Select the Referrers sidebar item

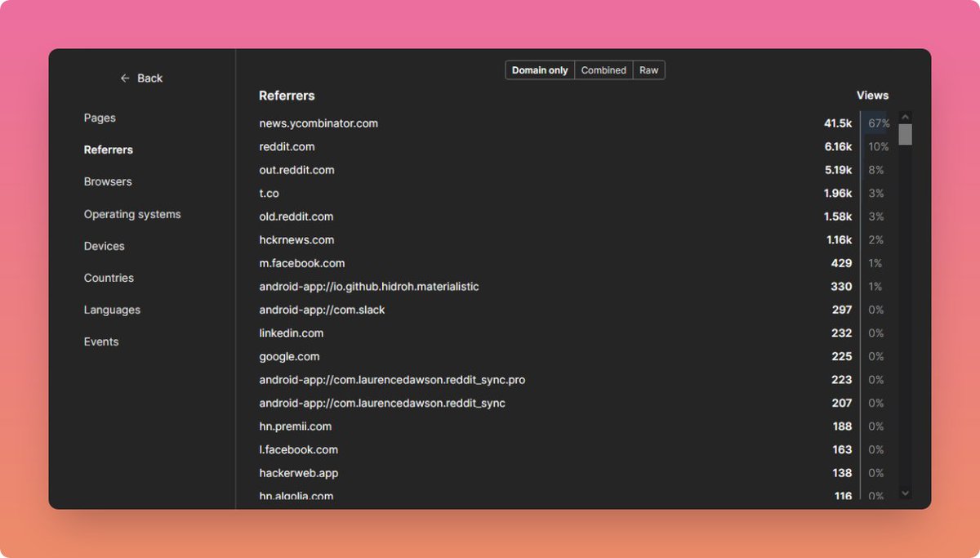(x=109, y=150)
